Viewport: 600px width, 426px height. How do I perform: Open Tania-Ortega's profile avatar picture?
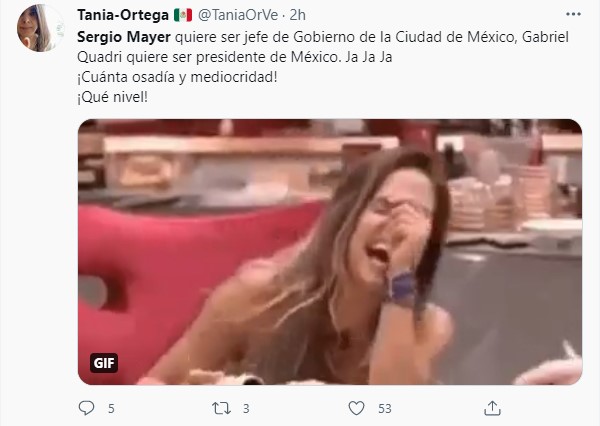tap(40, 28)
